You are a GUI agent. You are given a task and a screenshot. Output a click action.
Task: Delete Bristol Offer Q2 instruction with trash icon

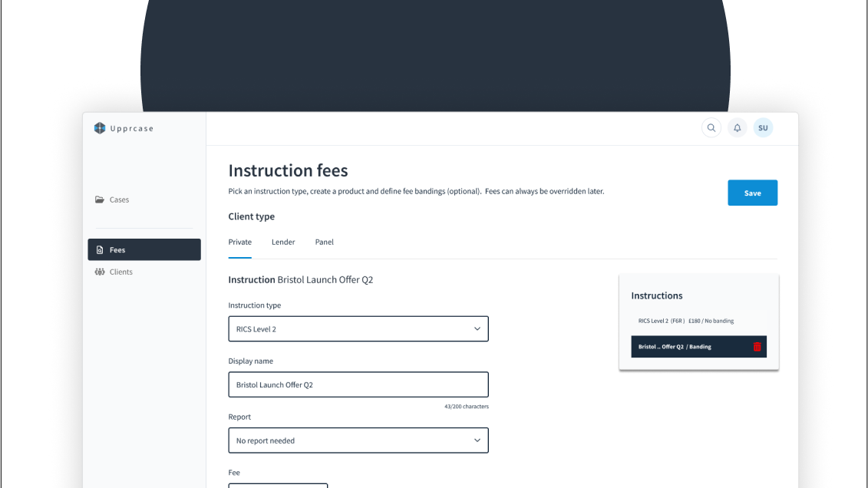pyautogui.click(x=757, y=347)
